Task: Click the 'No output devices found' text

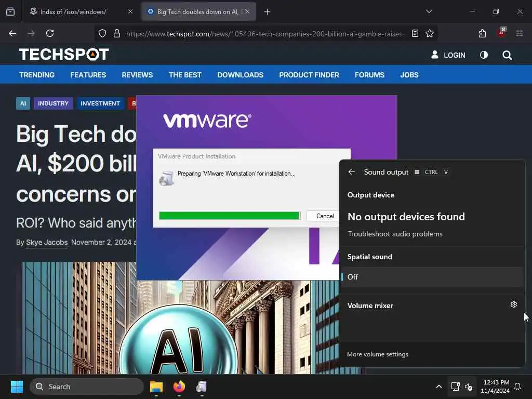Action: 406,217
